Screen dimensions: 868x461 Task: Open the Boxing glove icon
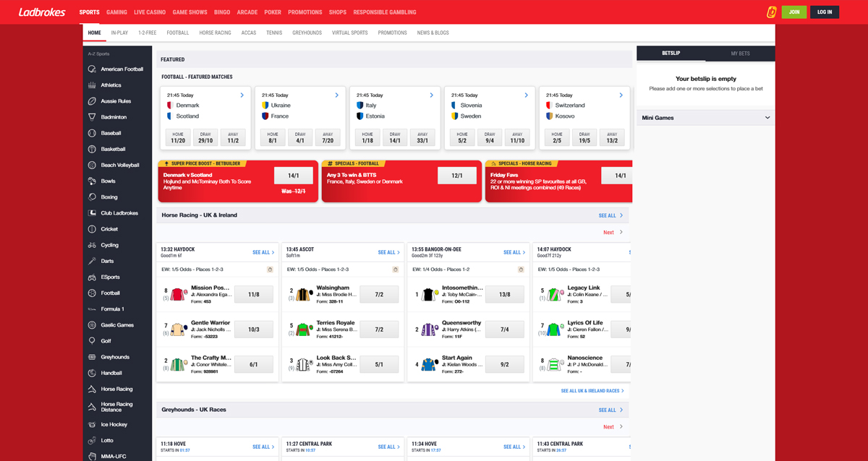click(x=92, y=197)
